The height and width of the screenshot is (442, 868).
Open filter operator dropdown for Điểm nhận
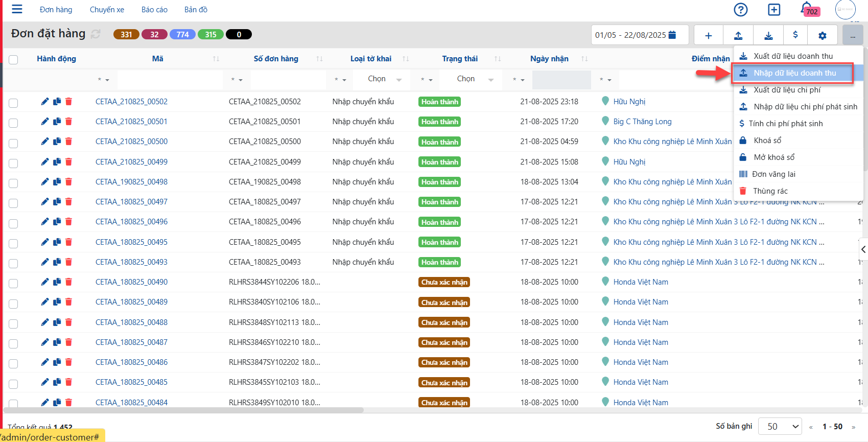(605, 80)
